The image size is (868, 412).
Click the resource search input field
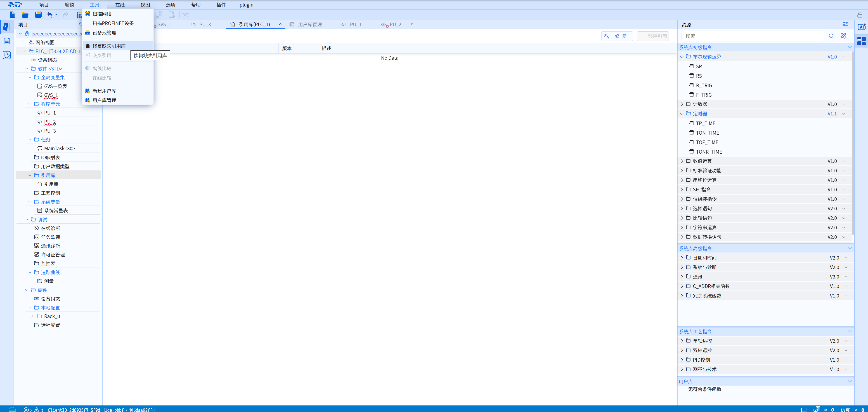pos(753,36)
